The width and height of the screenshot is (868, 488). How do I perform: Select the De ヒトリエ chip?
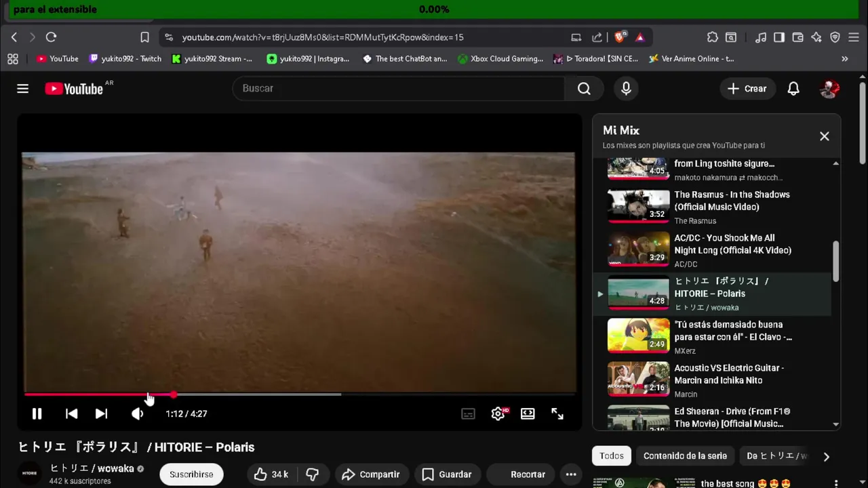coord(776,456)
